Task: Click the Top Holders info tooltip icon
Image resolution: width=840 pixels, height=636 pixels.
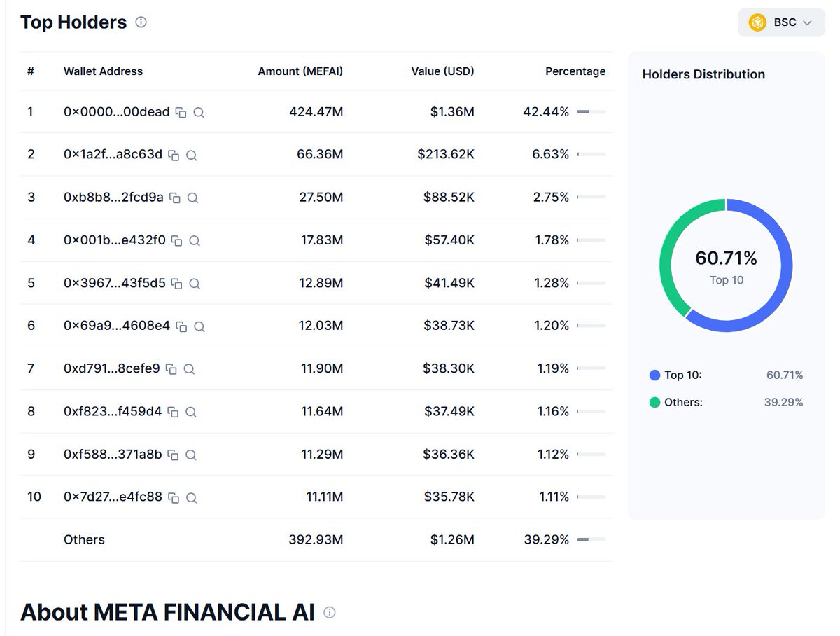Action: coord(141,22)
